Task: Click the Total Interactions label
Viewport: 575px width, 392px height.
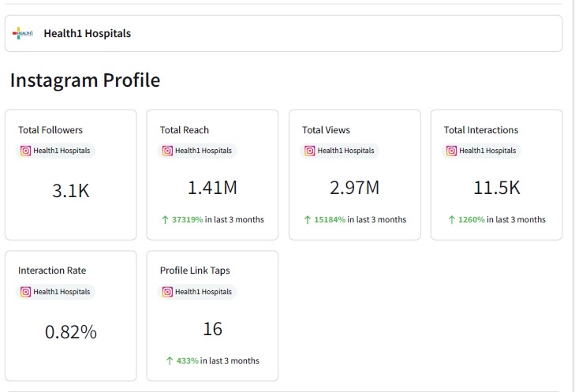Action: pos(481,130)
